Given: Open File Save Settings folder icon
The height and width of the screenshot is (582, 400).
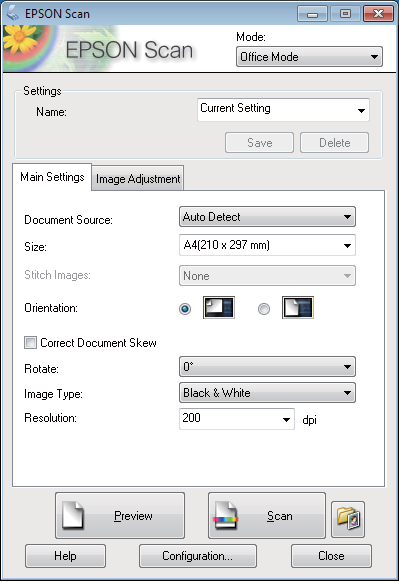Looking at the screenshot, I should pos(348,519).
